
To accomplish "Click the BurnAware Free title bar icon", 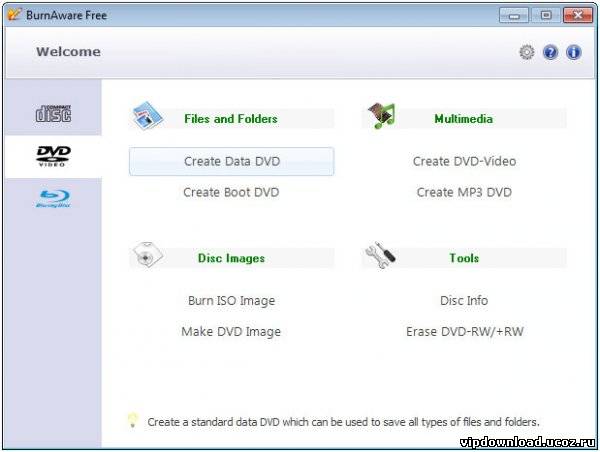I will (14, 15).
